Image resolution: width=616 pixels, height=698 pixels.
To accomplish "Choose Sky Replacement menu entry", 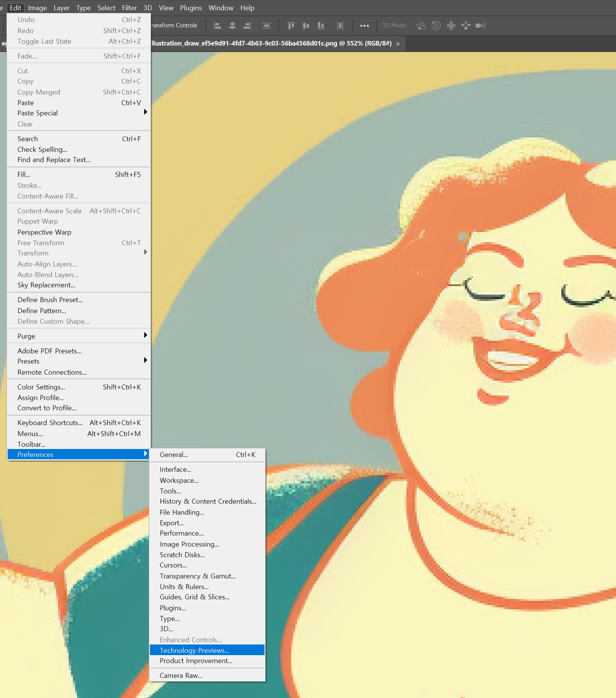I will 79,285.
